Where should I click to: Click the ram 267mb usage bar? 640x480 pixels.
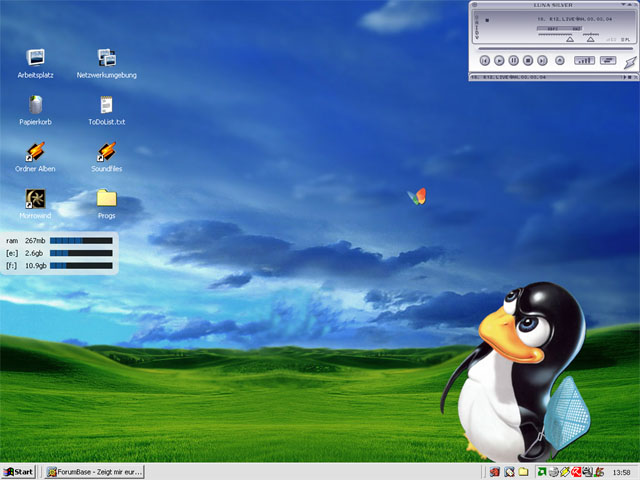coord(81,241)
